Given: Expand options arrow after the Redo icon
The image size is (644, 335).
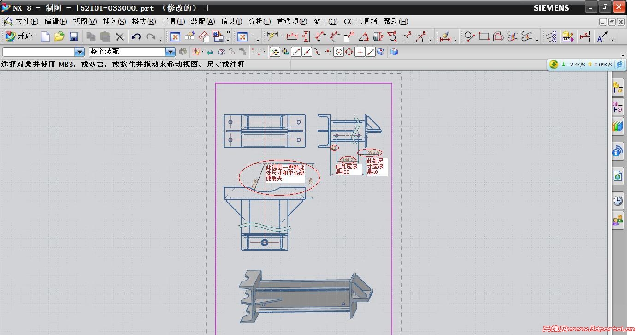Looking at the screenshot, I should tap(160, 39).
